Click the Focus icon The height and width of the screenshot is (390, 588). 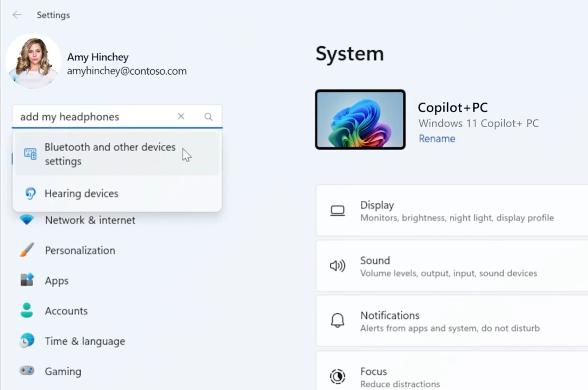pos(338,377)
